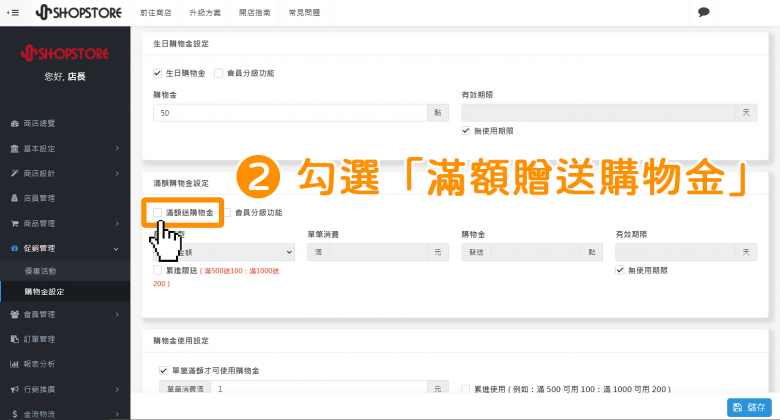Enable 會員分級功能 in 生日購物金設定
Image resolution: width=780 pixels, height=420 pixels.
218,73
